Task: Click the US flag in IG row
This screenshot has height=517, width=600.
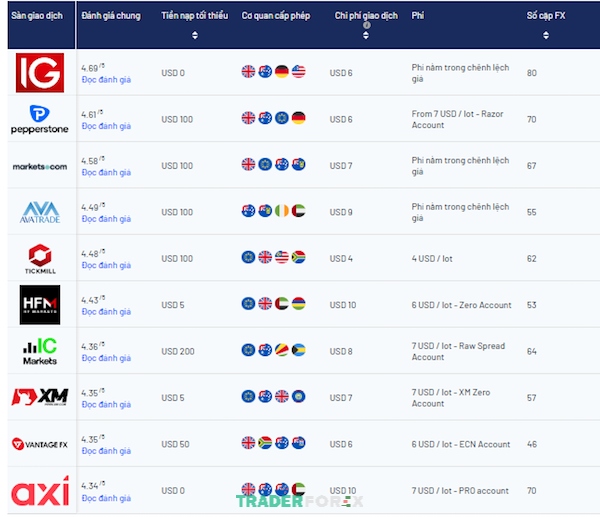Action: tap(298, 72)
